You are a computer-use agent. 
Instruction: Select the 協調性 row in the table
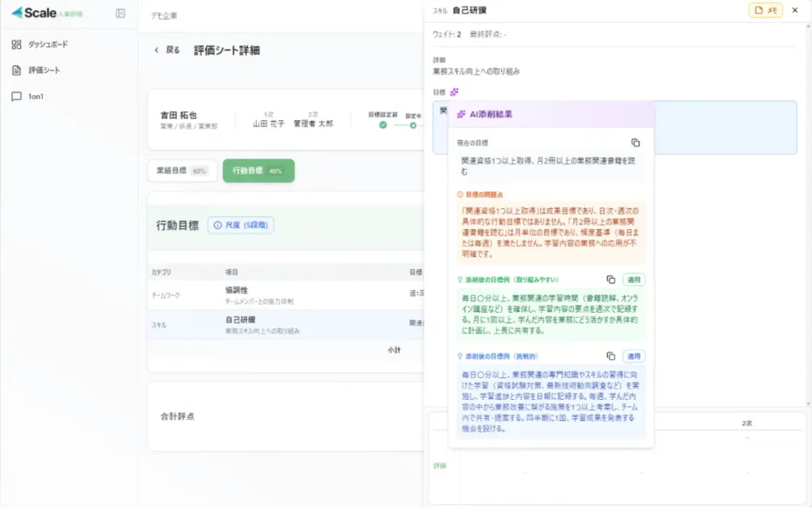[x=286, y=295]
